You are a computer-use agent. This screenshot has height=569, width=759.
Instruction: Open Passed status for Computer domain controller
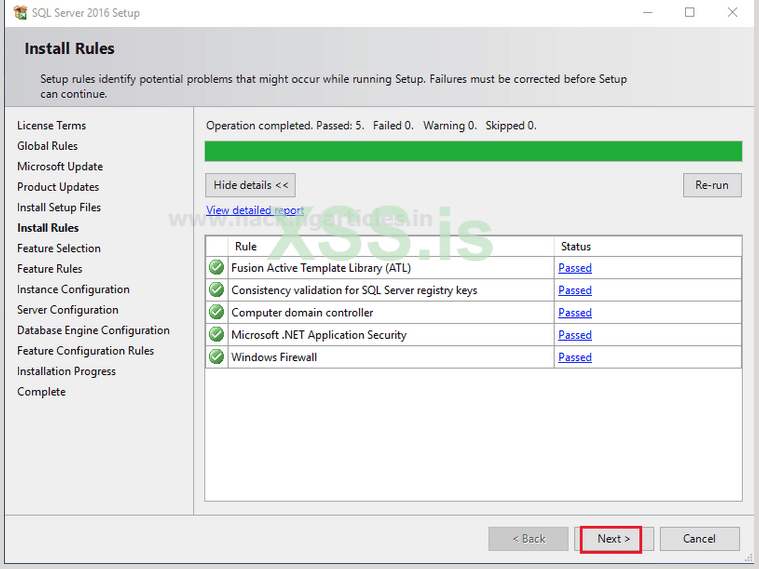click(x=575, y=312)
